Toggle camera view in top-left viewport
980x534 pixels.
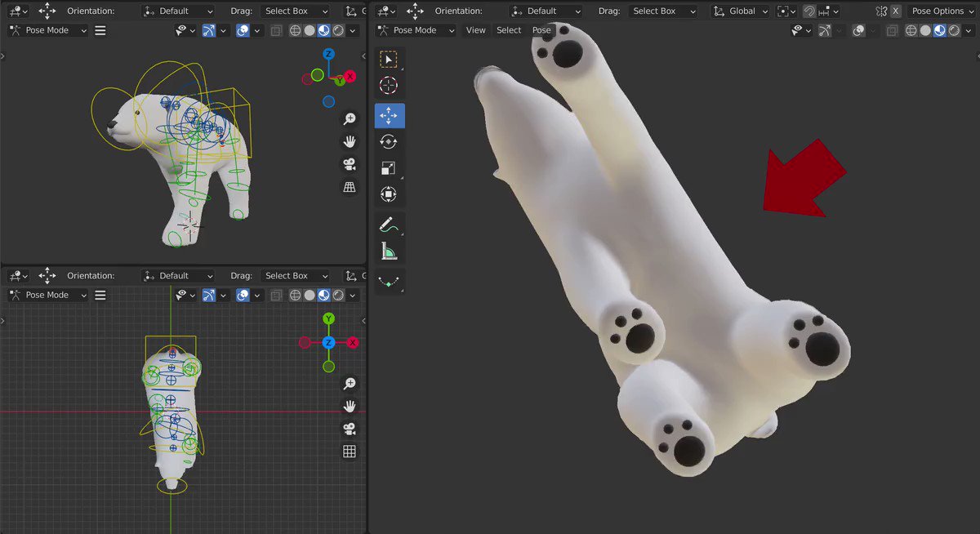pos(350,164)
